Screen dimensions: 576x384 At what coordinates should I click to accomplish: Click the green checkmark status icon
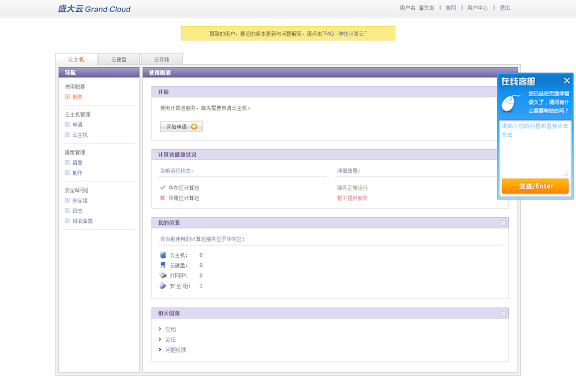pos(162,187)
